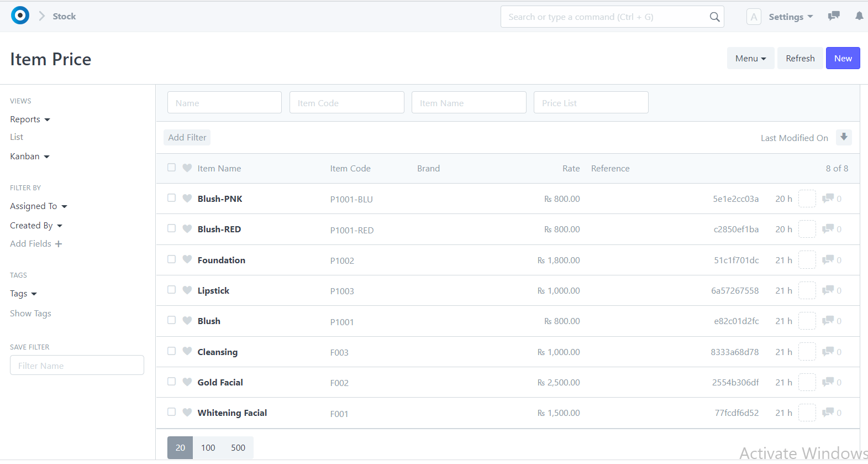Image resolution: width=868 pixels, height=464 pixels.
Task: Click the Add Fields plus icon
Action: [x=59, y=244]
